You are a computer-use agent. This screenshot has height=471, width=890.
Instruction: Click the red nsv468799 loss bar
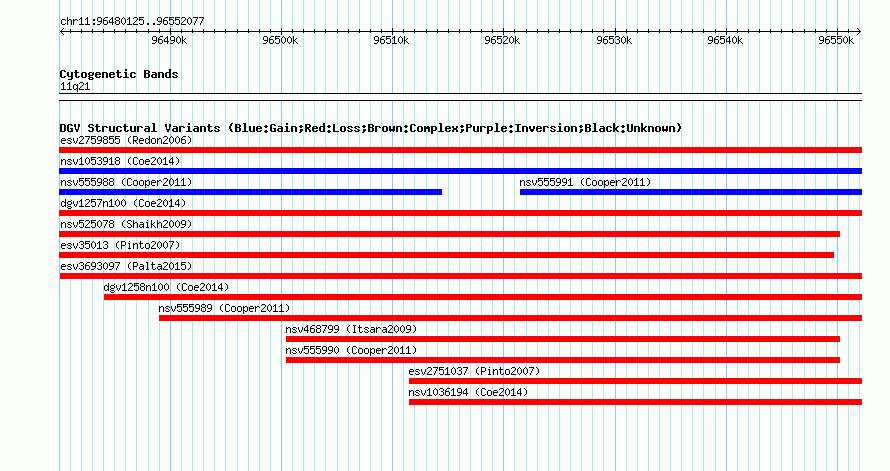coord(562,339)
